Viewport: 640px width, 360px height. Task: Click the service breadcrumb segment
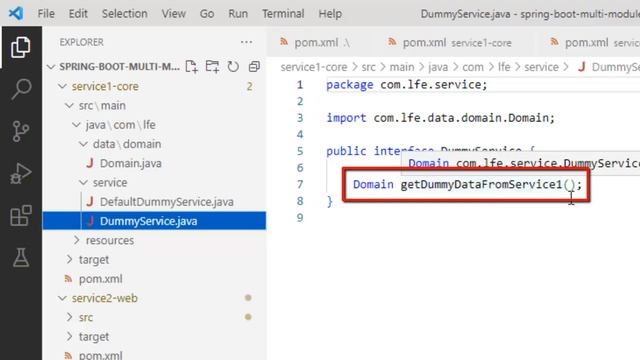pos(541,67)
